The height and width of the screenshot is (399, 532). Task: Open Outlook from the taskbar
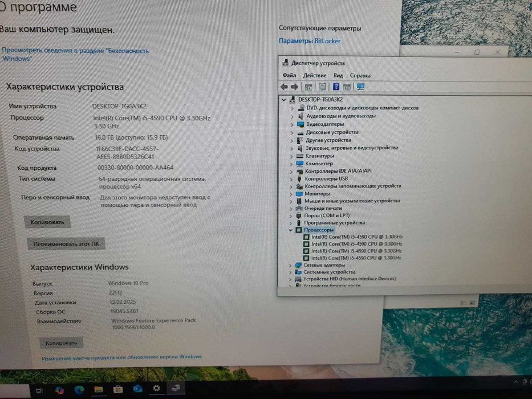pos(137,389)
